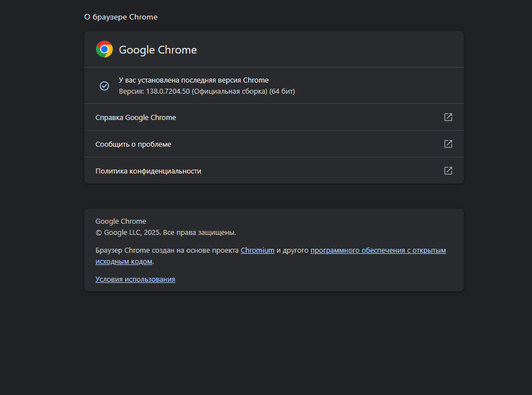Click the О браузере Chrome page heading
This screenshot has width=532, height=395.
coord(121,17)
